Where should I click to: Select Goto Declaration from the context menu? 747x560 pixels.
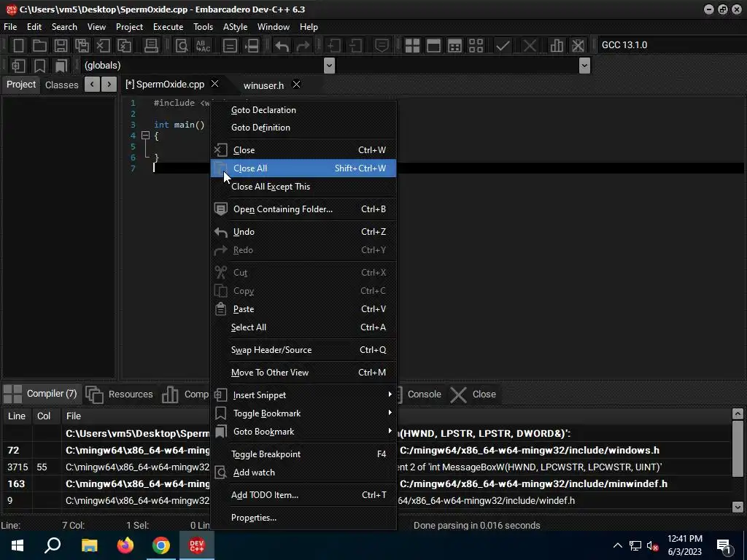[303, 110]
